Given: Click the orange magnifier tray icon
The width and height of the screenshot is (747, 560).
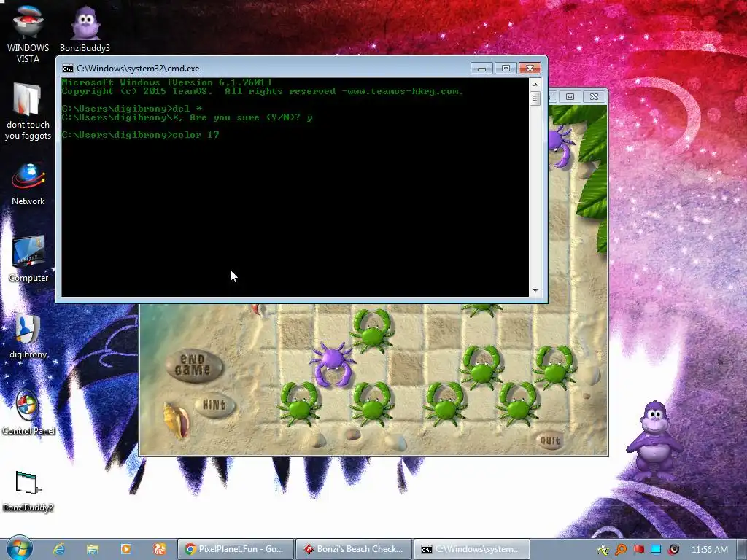Looking at the screenshot, I should point(621,550).
